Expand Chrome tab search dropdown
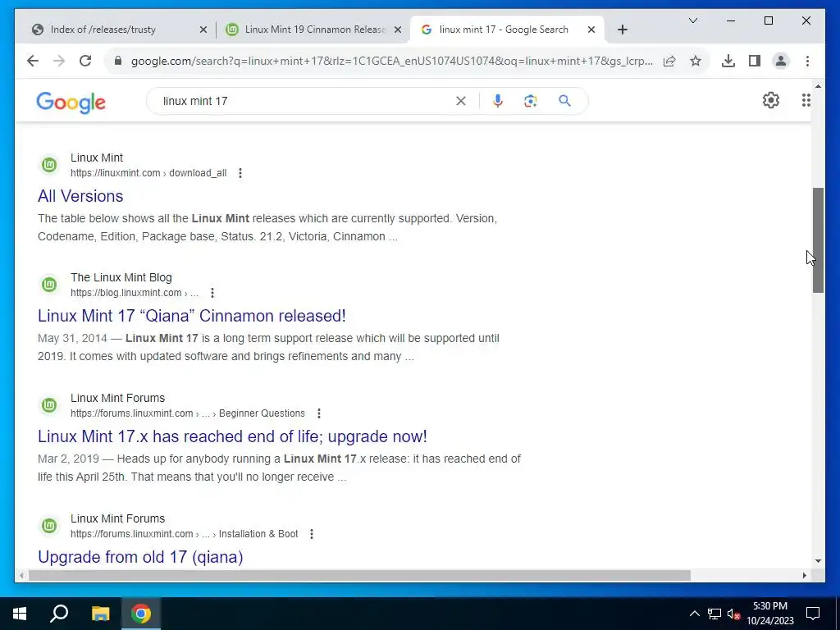 [x=692, y=21]
